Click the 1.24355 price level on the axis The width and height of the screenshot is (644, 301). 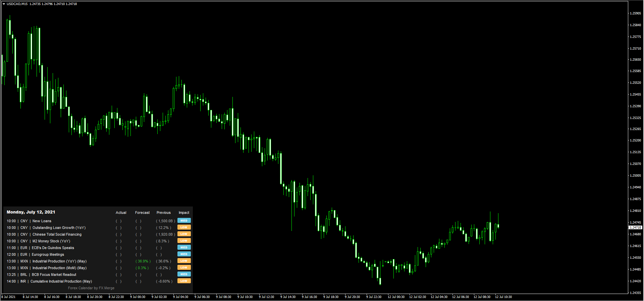[x=636, y=293]
